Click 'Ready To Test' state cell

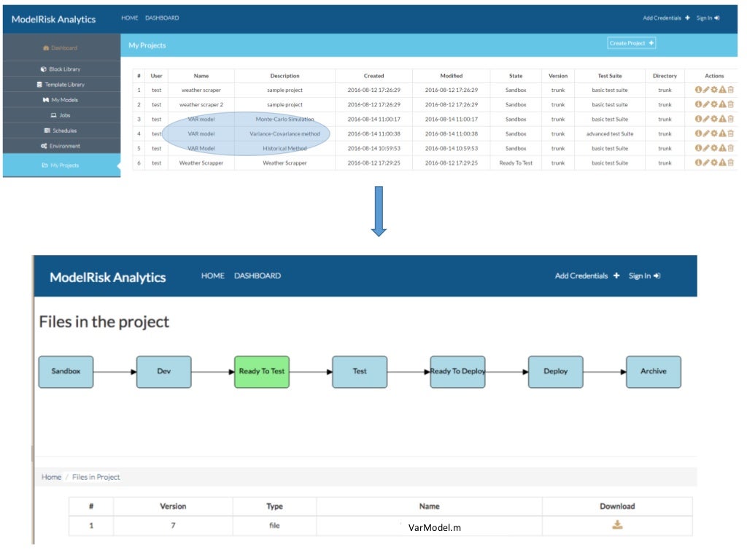point(516,163)
